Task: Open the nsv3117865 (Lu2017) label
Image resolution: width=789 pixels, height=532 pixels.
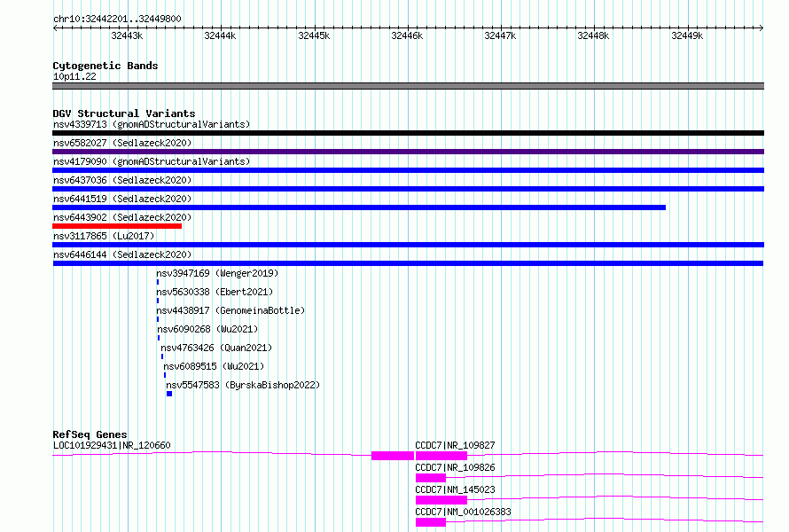Action: point(104,236)
